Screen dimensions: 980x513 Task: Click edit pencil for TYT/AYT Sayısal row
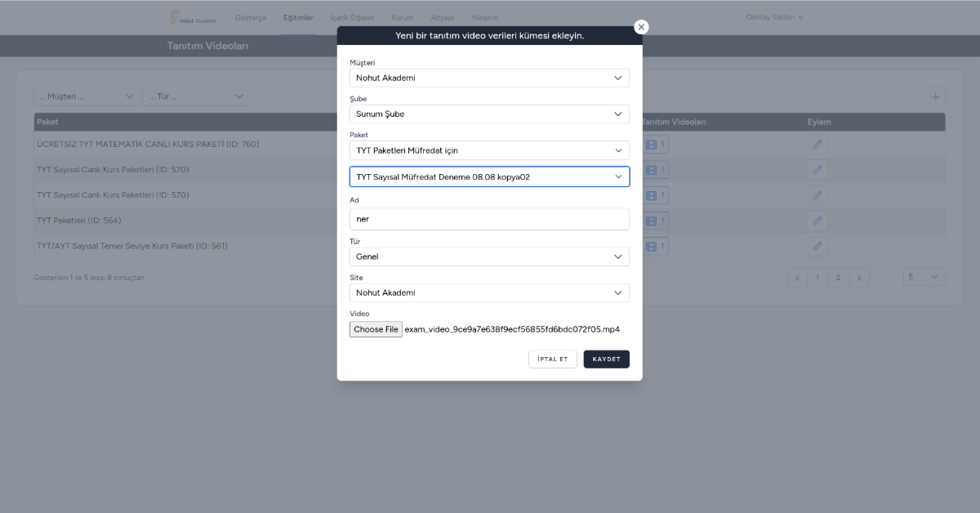[817, 246]
